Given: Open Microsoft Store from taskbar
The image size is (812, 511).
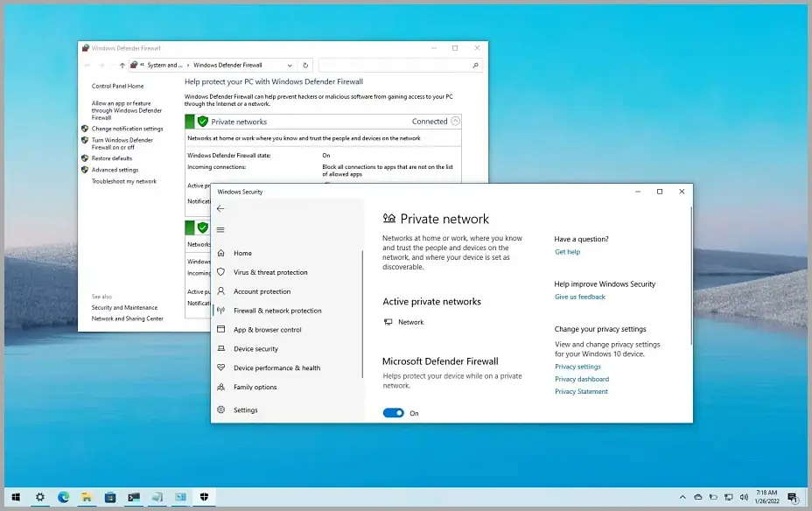Looking at the screenshot, I should coord(110,498).
